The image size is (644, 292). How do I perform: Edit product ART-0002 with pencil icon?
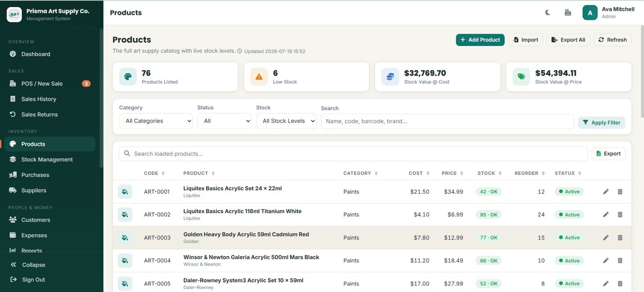[606, 215]
